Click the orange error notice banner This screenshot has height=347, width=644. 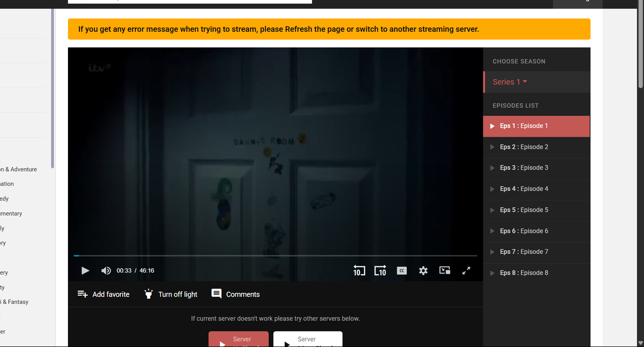329,29
